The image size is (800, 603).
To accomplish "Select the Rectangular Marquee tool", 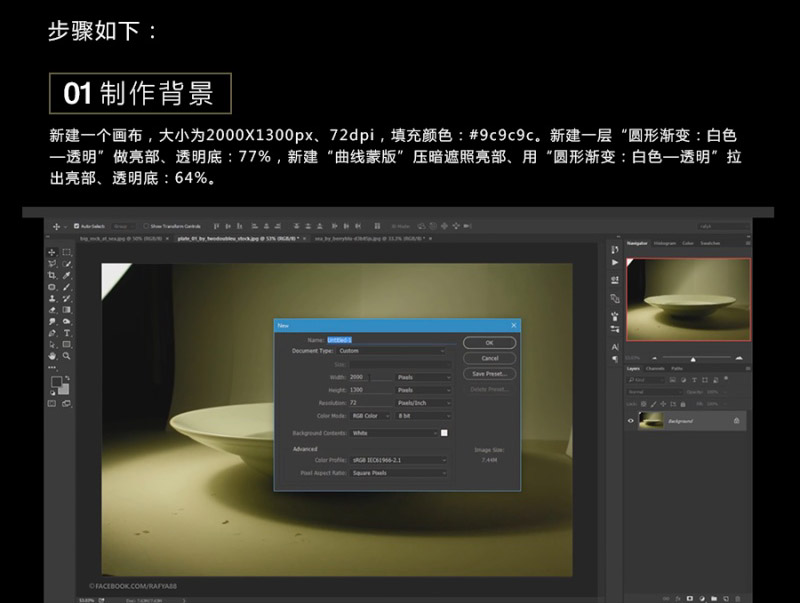I will [66, 253].
